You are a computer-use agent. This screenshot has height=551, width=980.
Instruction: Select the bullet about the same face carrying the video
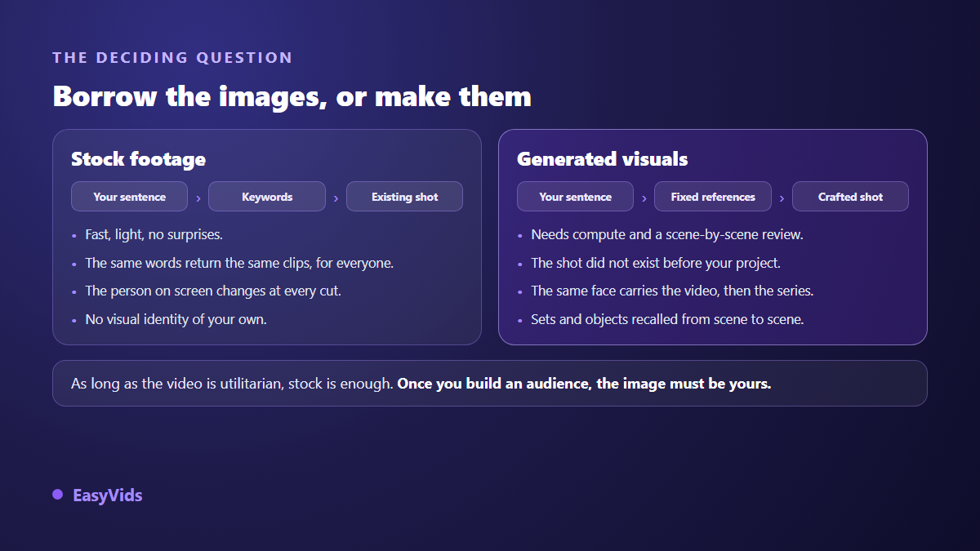pos(673,291)
